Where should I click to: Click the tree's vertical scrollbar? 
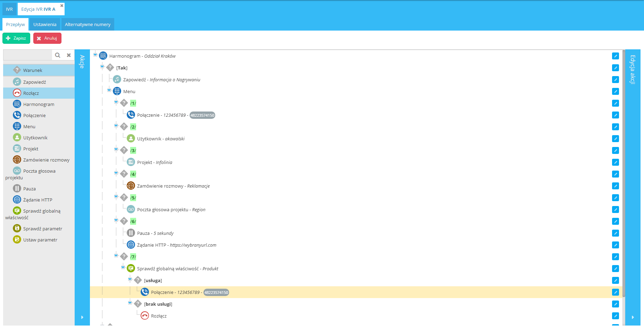tap(624, 174)
